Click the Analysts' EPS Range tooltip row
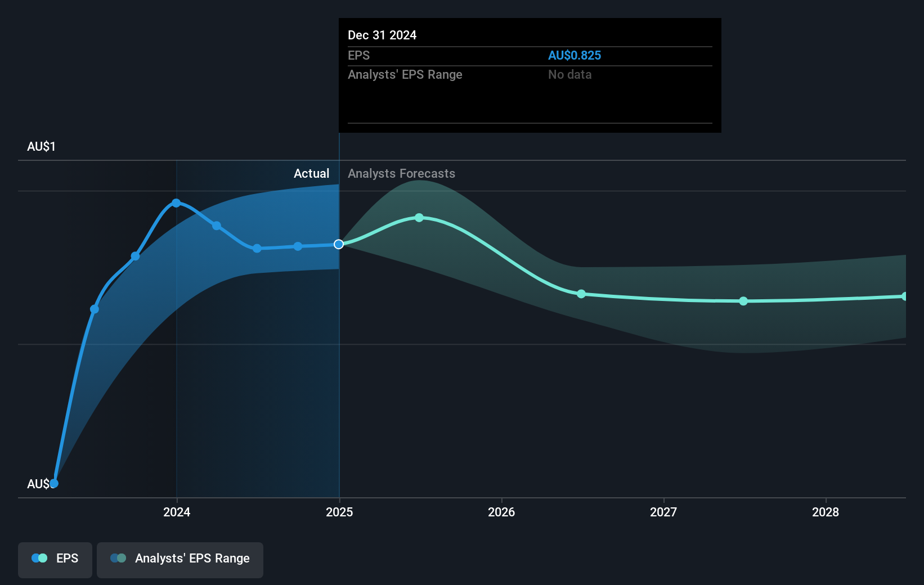Screen dimensions: 924x585 [x=405, y=74]
